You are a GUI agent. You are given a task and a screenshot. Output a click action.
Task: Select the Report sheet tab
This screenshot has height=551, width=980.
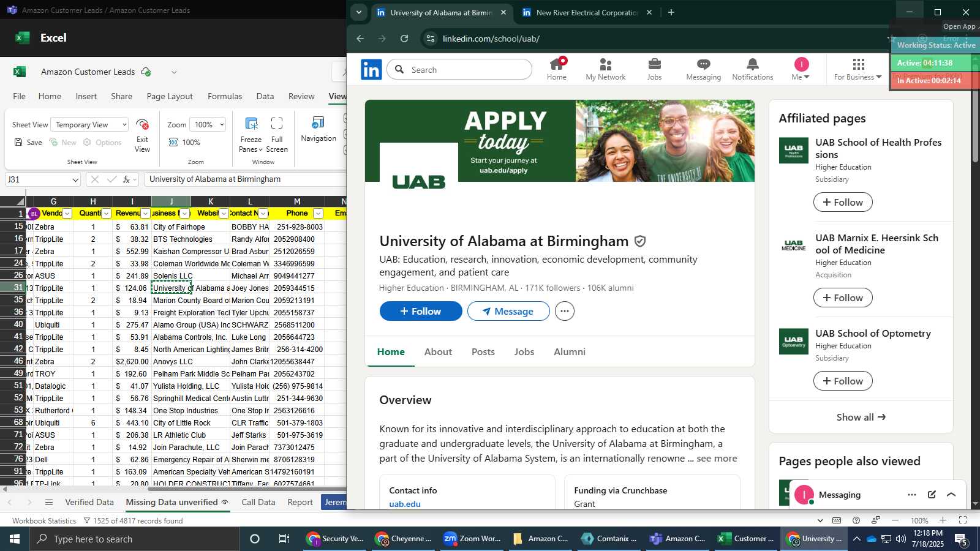300,502
